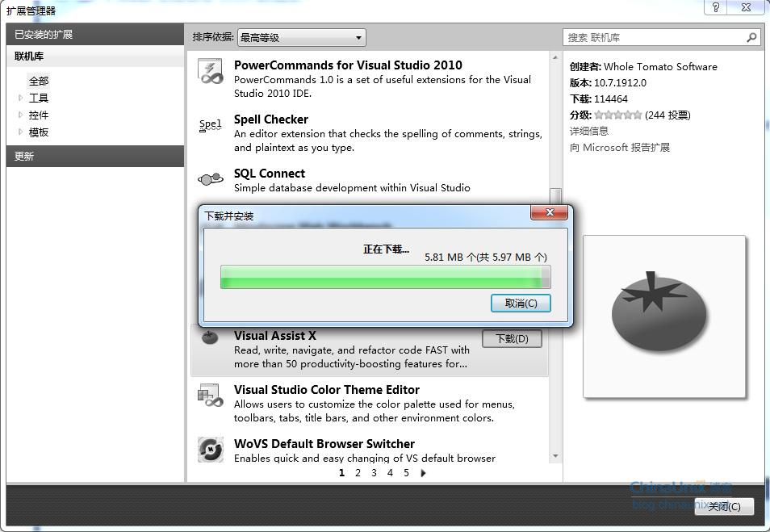Expand the 控件 tree node
770x532 pixels.
(x=21, y=115)
